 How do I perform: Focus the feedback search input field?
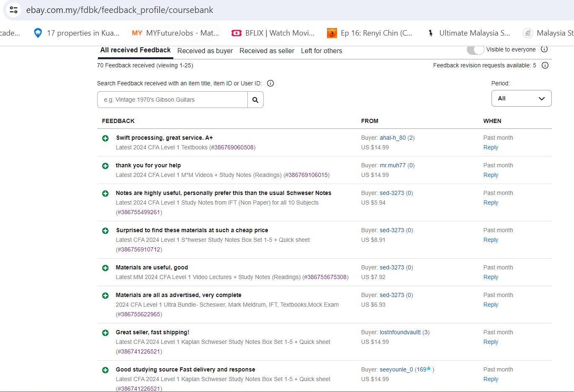click(172, 100)
